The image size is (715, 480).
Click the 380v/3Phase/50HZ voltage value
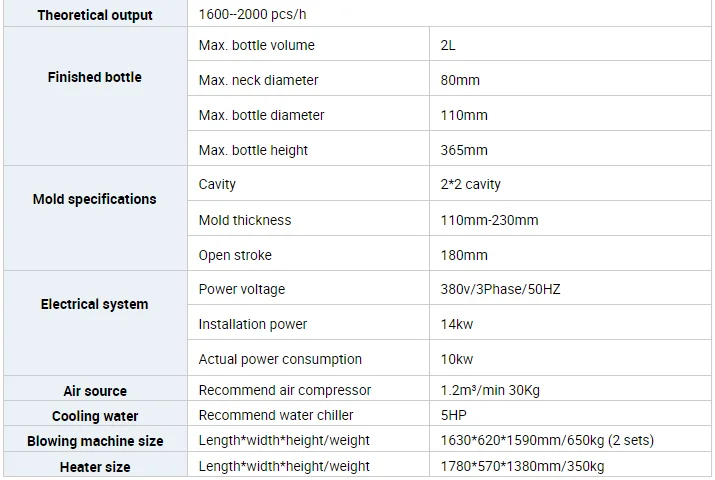tap(501, 289)
